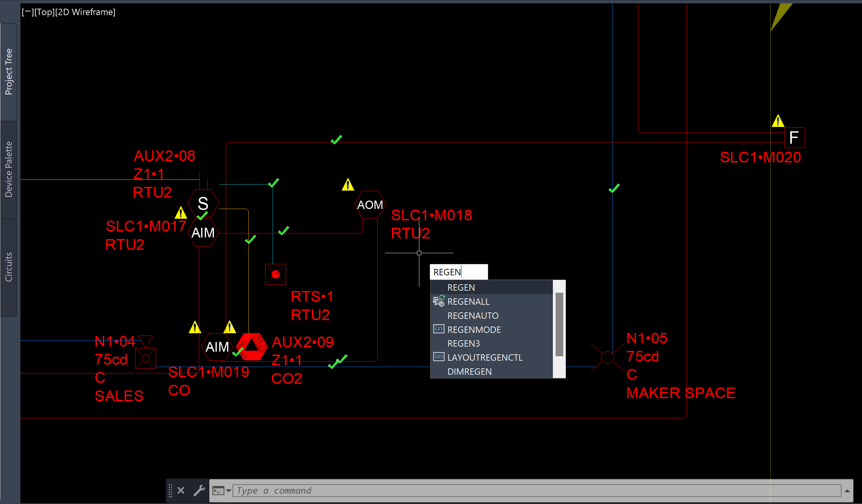This screenshot has height=504, width=862.
Task: Choose REGENALL from the suggestion list
Action: coord(492,301)
